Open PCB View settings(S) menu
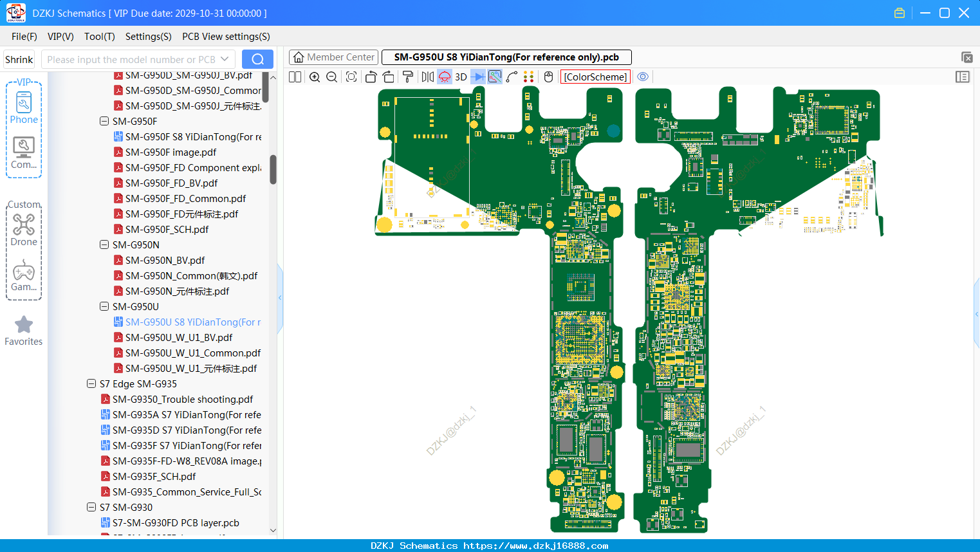The image size is (980, 552). pos(226,37)
